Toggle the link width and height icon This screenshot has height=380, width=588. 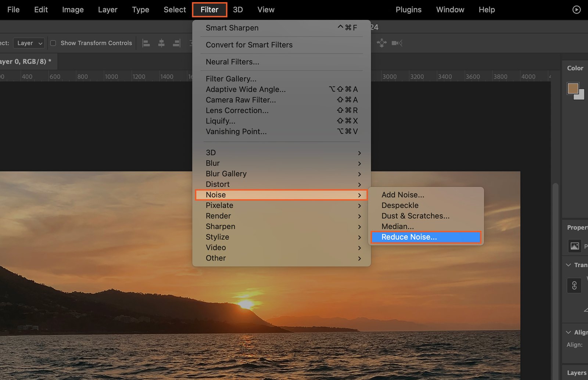pyautogui.click(x=574, y=286)
